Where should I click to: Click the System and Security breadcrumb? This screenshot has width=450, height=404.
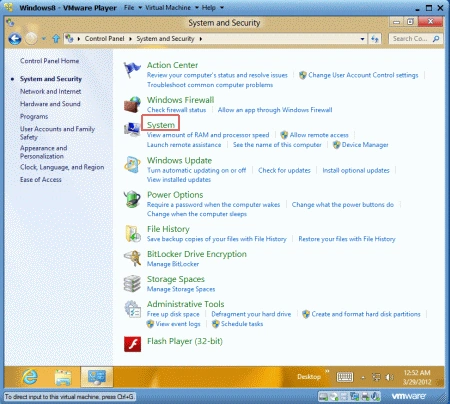click(165, 39)
